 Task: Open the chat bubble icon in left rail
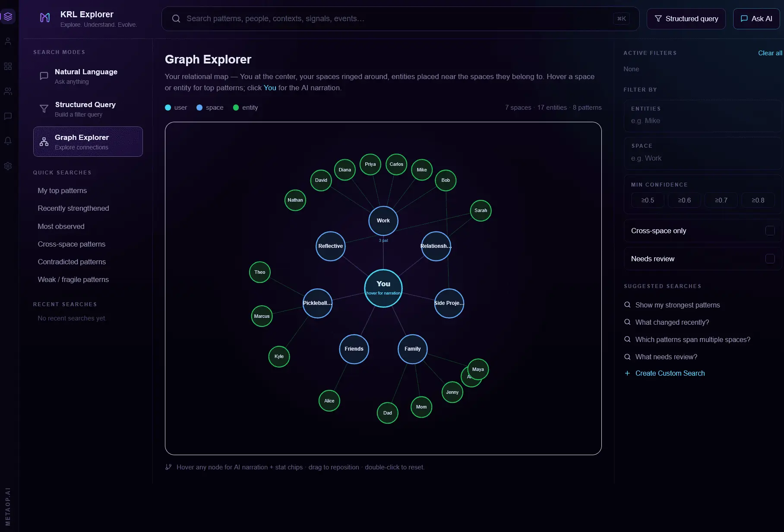pyautogui.click(x=8, y=116)
